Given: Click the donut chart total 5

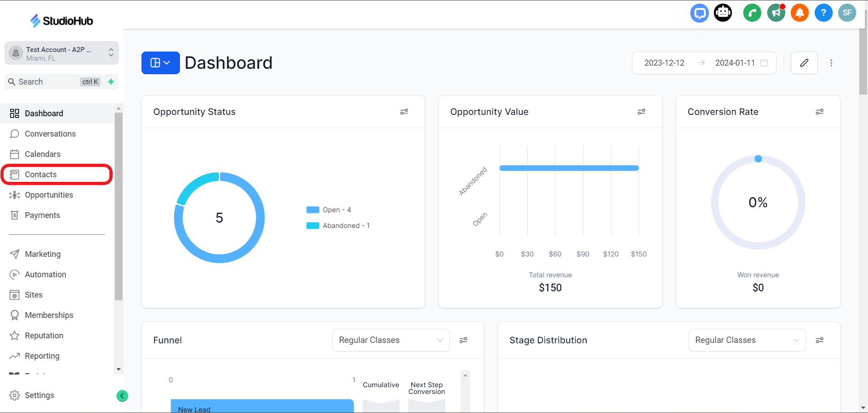Looking at the screenshot, I should (x=219, y=218).
